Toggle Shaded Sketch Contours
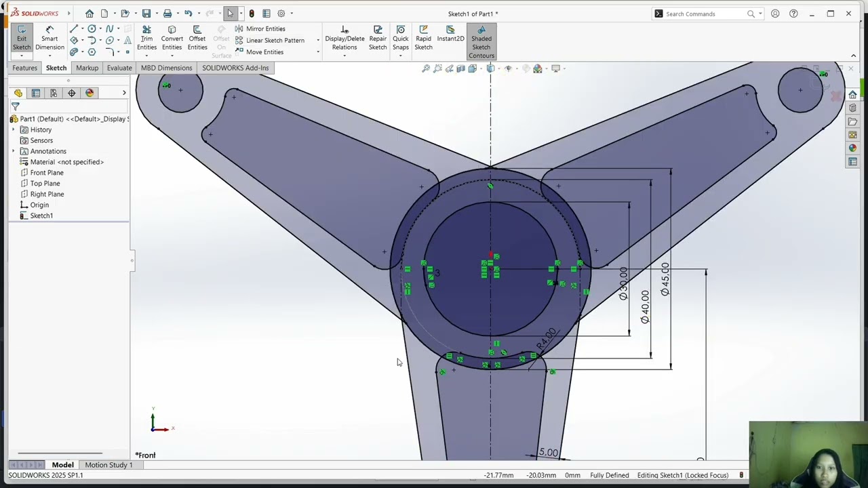The height and width of the screenshot is (488, 868). click(x=481, y=42)
